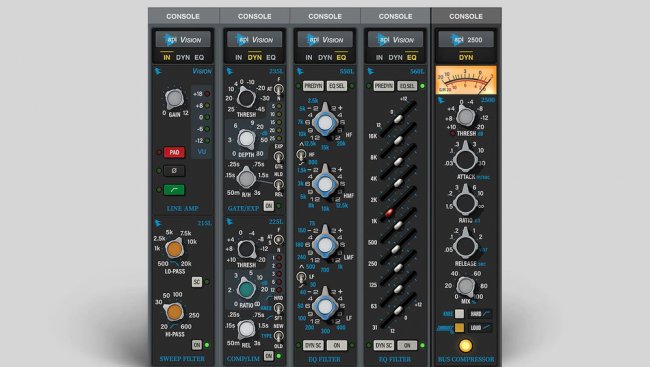Click the HF band knob on 550L
Viewport: 650px width, 367px height.
(x=325, y=122)
